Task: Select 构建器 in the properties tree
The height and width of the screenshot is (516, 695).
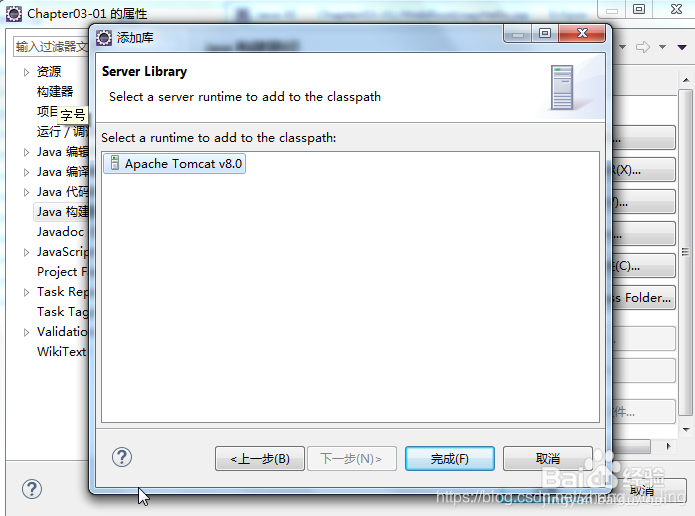Action: (x=55, y=92)
